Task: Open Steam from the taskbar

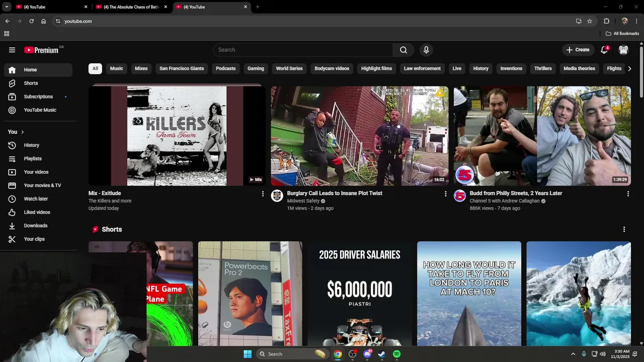Action: coord(382,354)
